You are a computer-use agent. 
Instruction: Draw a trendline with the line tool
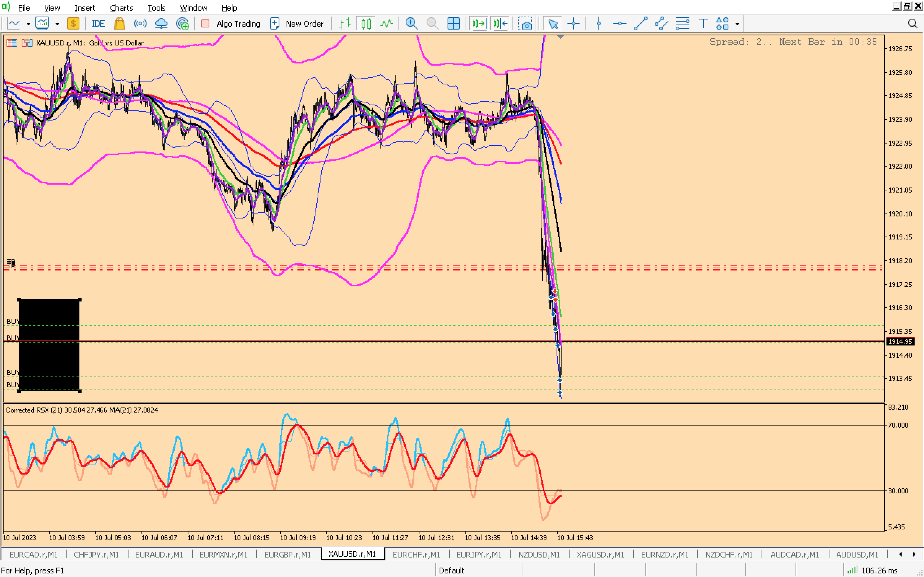[x=640, y=24]
